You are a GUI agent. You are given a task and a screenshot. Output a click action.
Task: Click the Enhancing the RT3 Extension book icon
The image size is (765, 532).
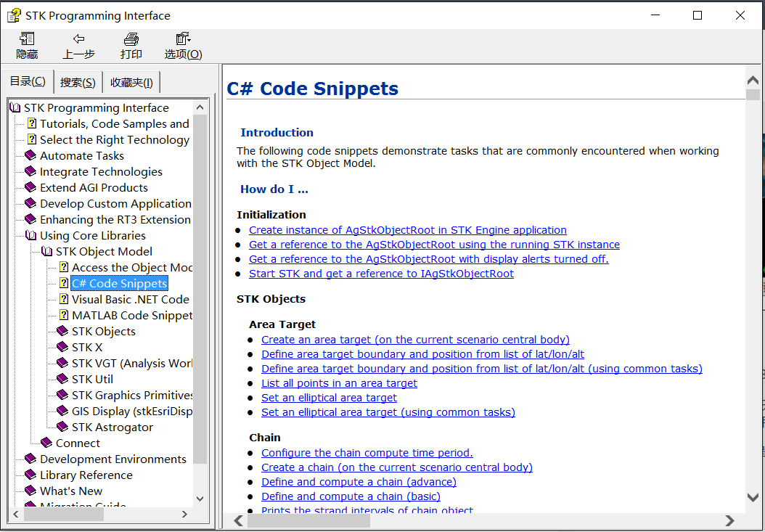30,220
